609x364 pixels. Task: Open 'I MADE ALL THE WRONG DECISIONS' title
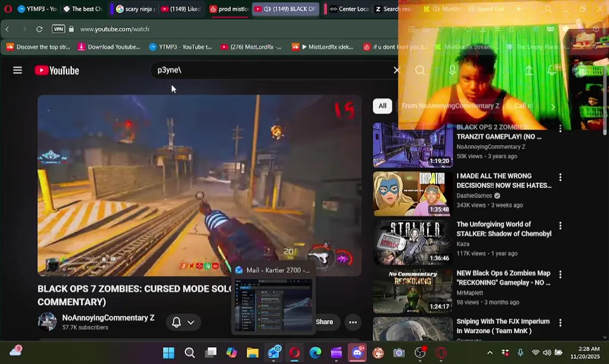pyautogui.click(x=504, y=180)
